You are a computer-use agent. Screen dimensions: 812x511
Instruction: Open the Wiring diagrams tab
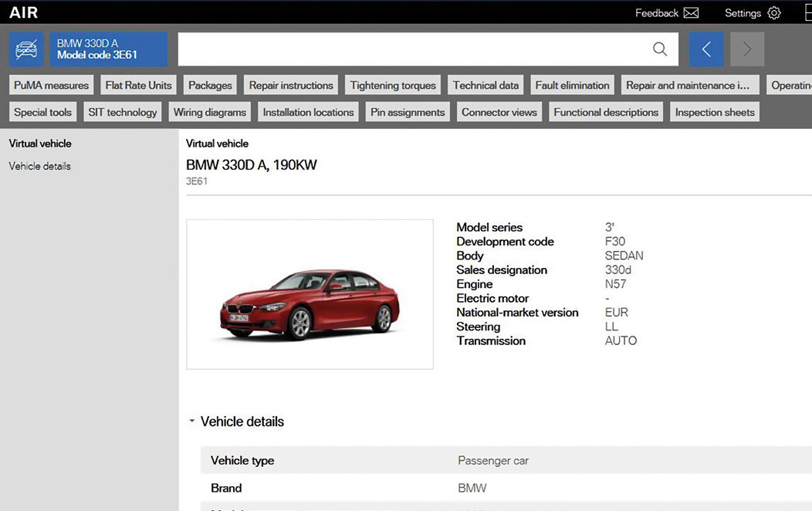click(x=209, y=112)
